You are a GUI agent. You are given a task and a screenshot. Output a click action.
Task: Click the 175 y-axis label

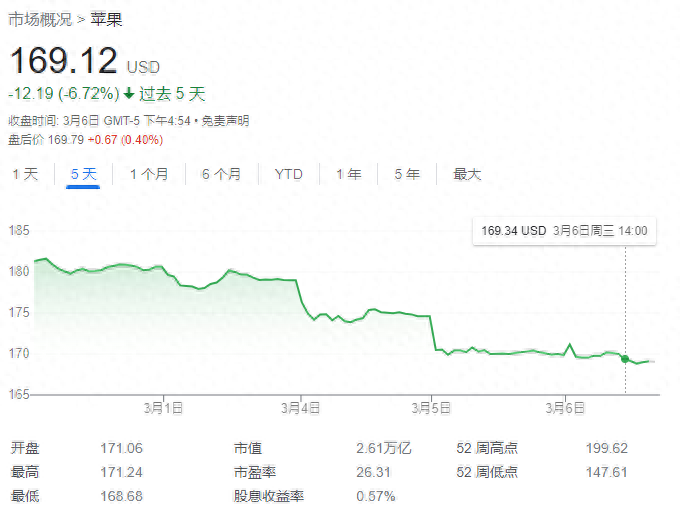pyautogui.click(x=19, y=312)
